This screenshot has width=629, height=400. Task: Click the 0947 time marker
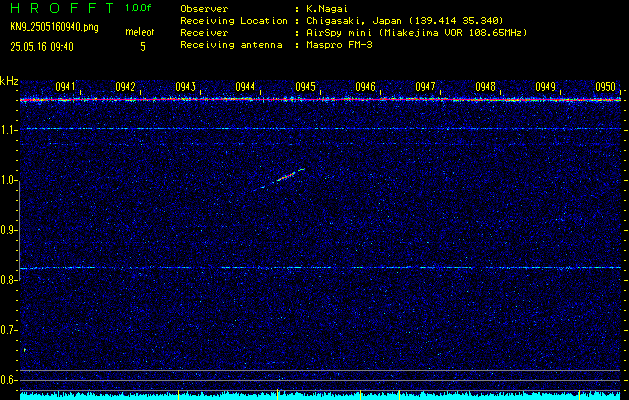(x=425, y=87)
